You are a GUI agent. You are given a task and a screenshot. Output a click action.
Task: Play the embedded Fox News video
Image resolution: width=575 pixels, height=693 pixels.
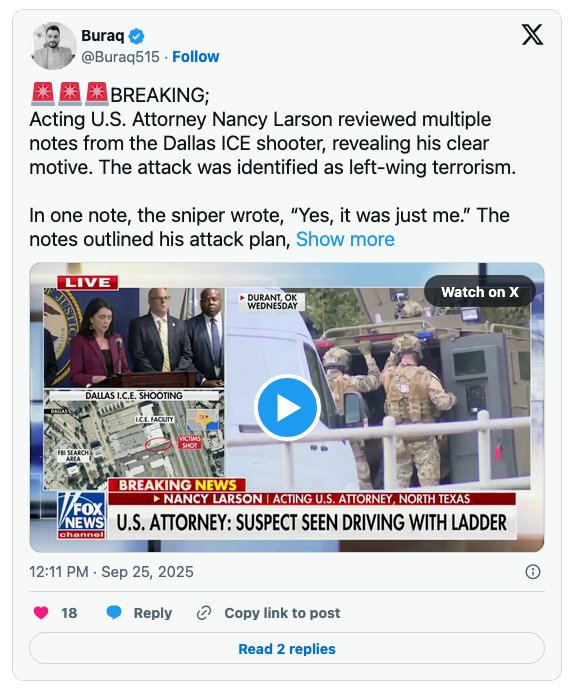287,407
